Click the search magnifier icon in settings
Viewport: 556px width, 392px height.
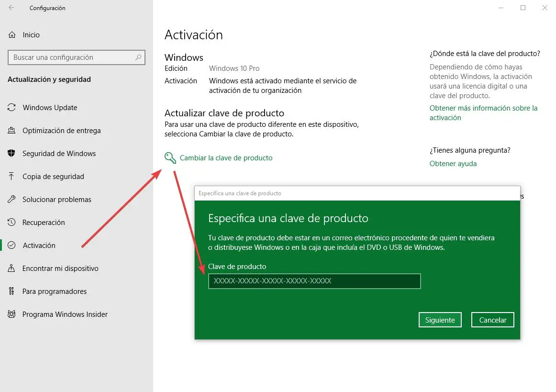tap(138, 57)
